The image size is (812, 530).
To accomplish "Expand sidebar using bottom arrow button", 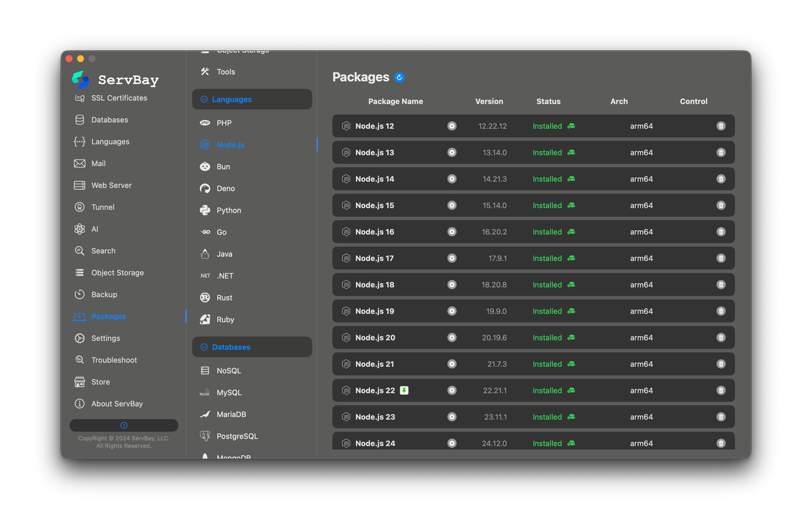I will click(x=124, y=425).
